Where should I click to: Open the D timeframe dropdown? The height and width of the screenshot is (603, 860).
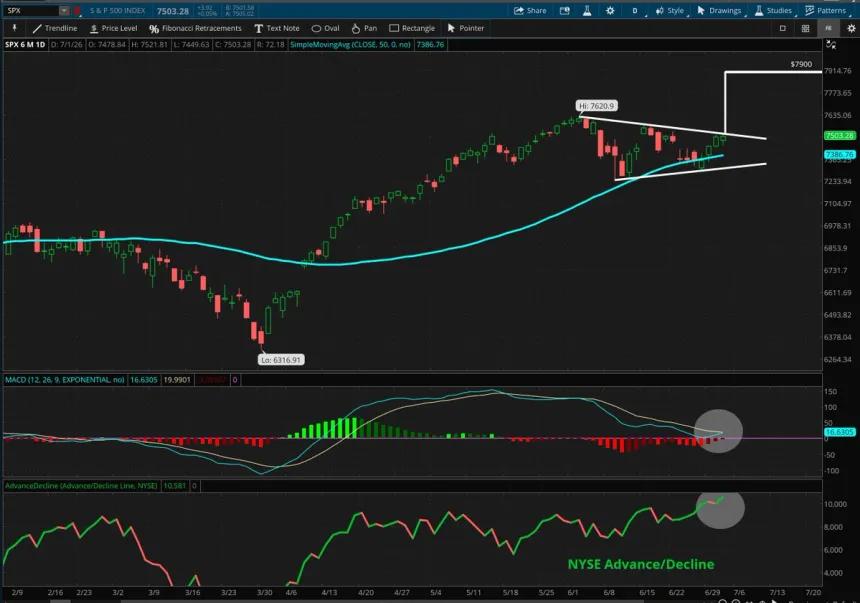pyautogui.click(x=636, y=10)
